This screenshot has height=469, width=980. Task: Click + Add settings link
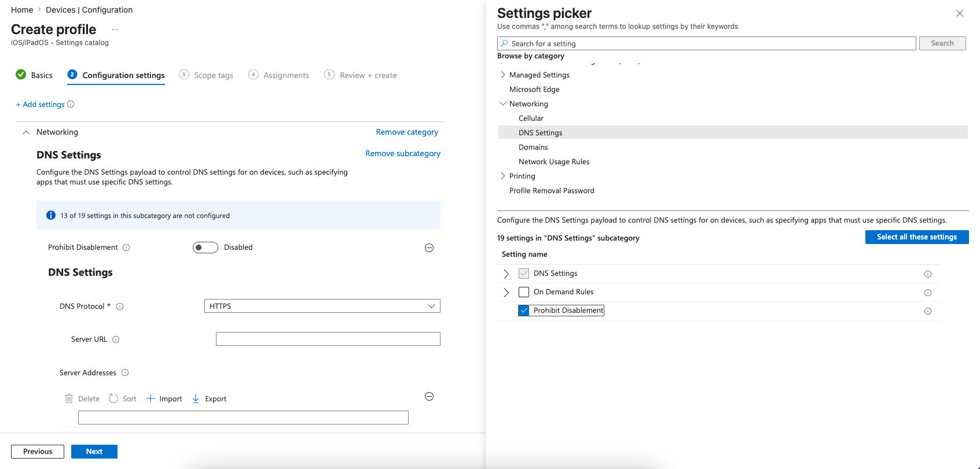tap(40, 104)
